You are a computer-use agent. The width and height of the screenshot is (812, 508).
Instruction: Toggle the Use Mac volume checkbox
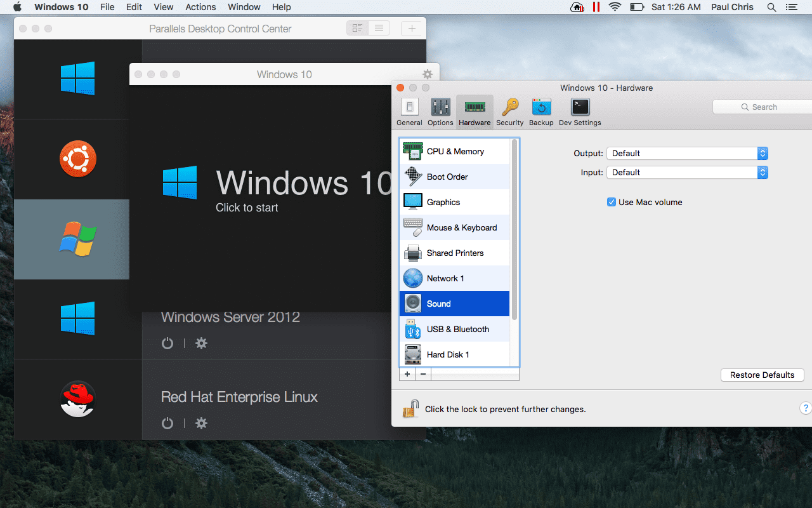point(612,202)
